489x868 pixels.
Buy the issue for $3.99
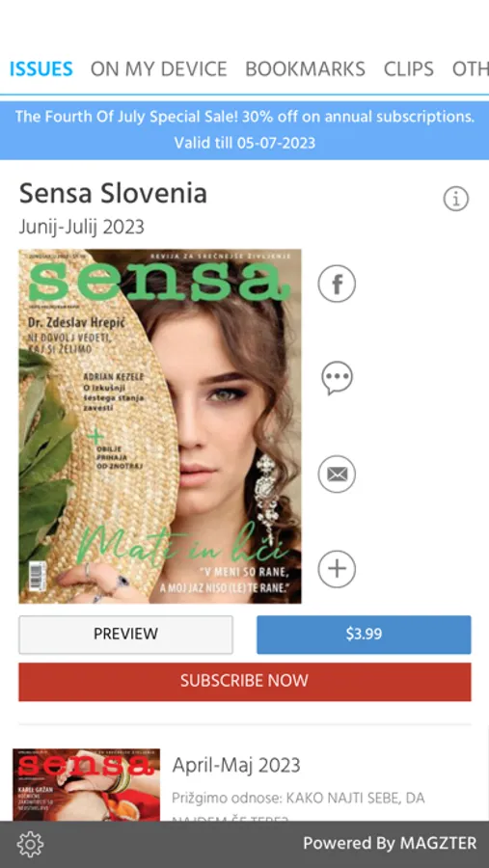click(x=364, y=635)
